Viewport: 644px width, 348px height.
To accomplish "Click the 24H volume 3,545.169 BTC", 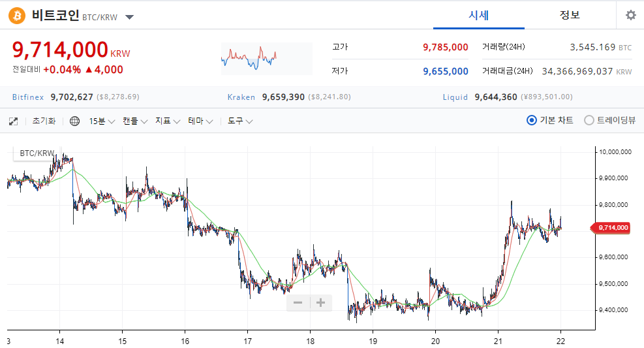I will pos(601,47).
